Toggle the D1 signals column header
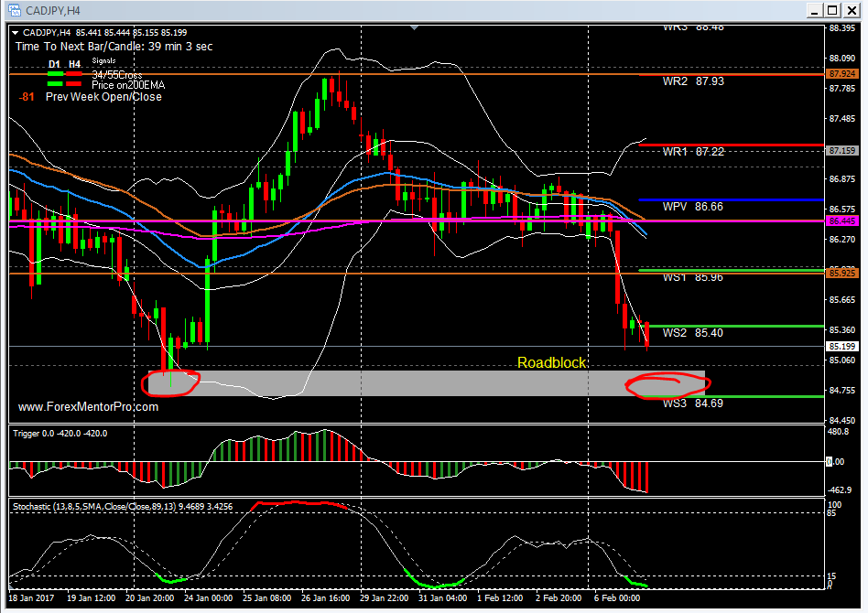Image resolution: width=868 pixels, height=613 pixels. tap(54, 63)
